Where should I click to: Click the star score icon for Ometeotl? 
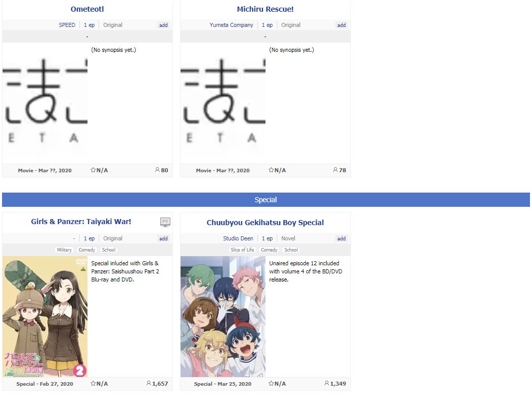(x=93, y=170)
